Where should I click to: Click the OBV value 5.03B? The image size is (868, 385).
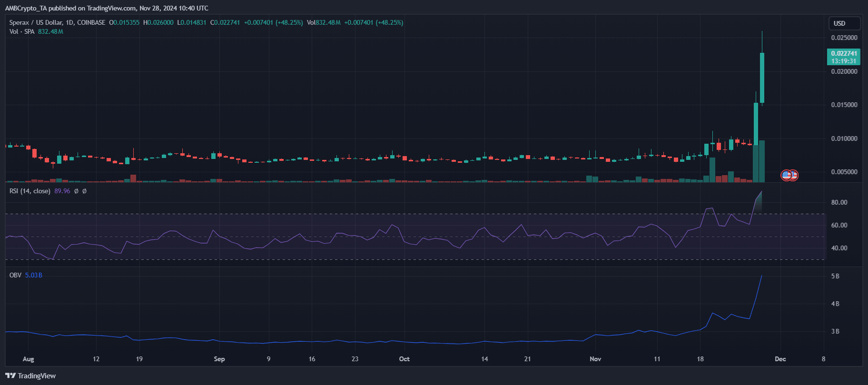[x=33, y=275]
